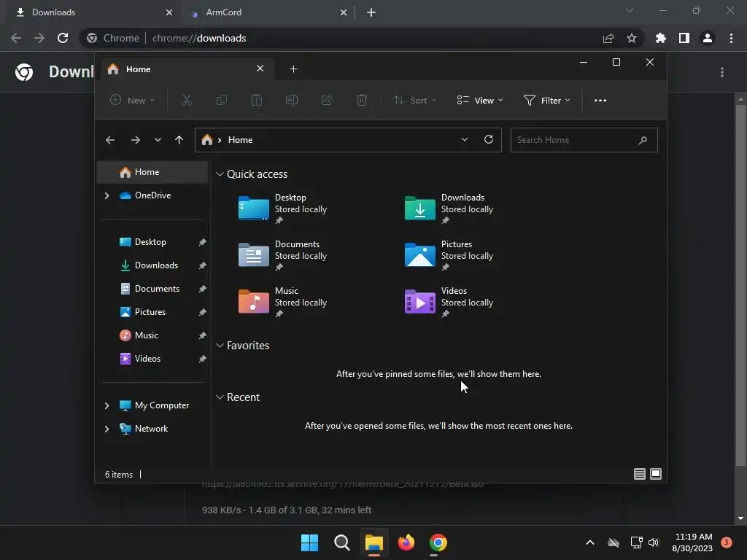Open the Pictures folder in Quick access
This screenshot has width=747, height=560.
click(x=449, y=256)
